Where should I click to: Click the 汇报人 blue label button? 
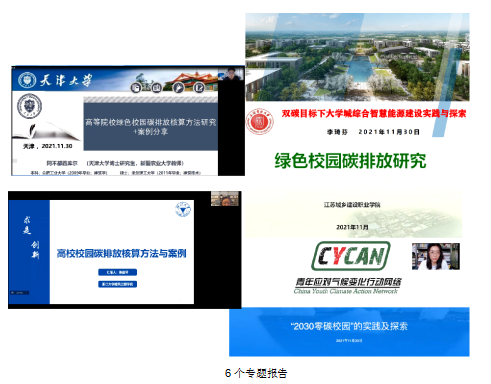[117, 272]
